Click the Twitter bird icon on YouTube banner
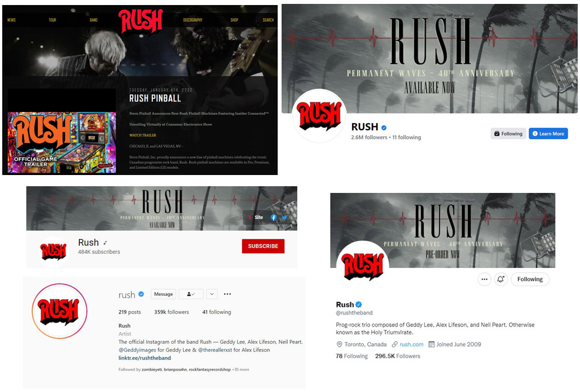 tap(285, 217)
